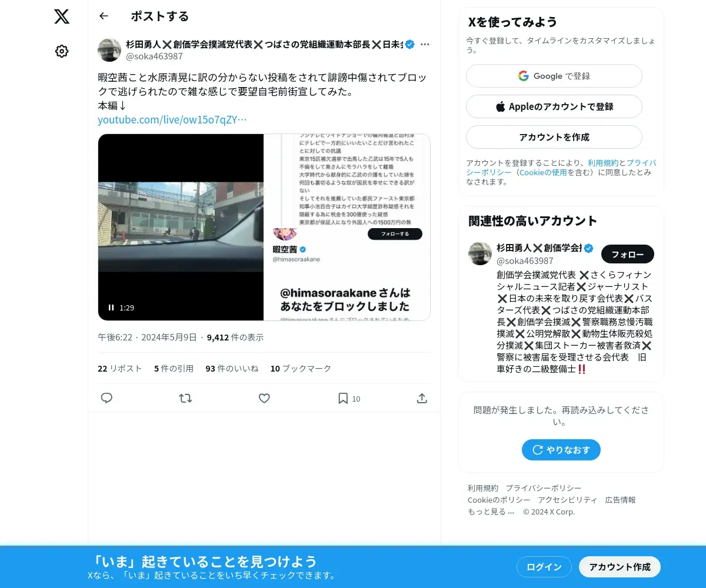Click the アカウントを作成 button in the signup panel
706x588 pixels.
click(554, 137)
